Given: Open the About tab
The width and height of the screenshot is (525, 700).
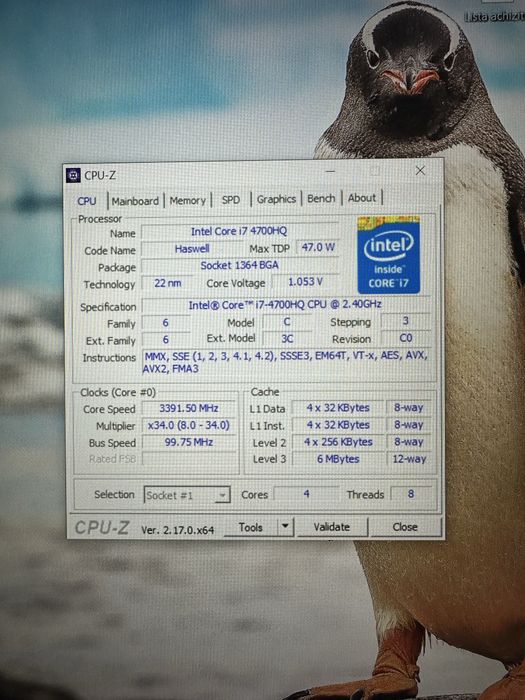Looking at the screenshot, I should pos(362,198).
